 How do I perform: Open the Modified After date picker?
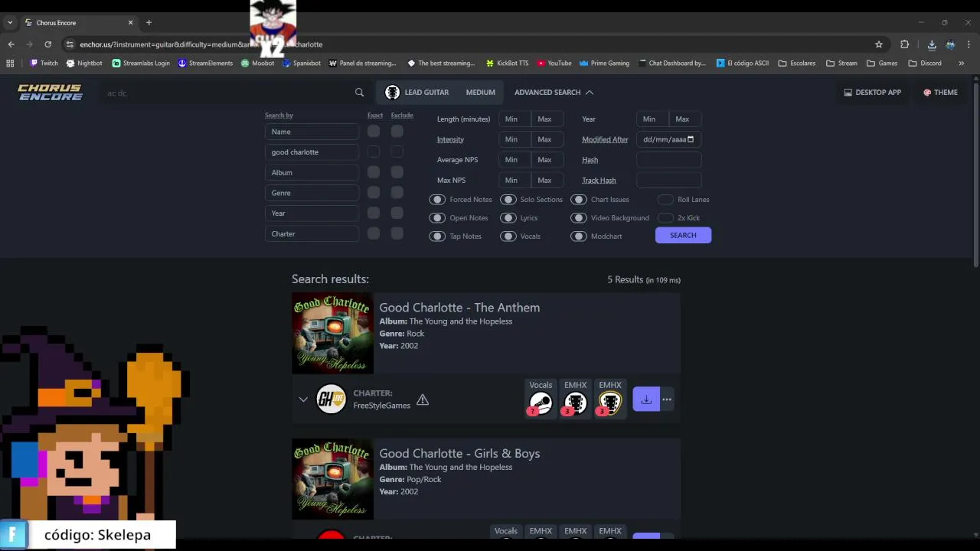691,139
